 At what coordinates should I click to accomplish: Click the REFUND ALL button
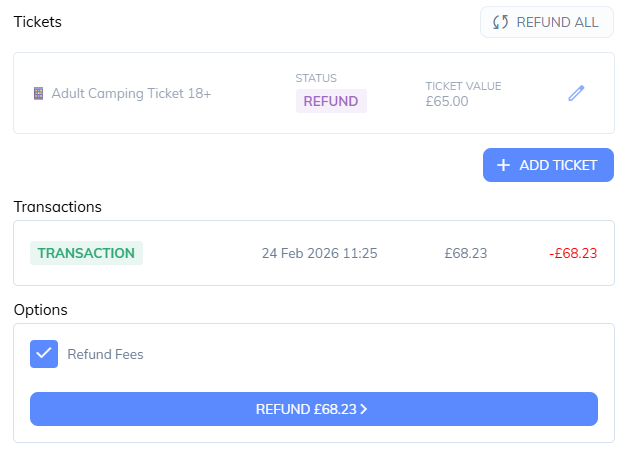547,22
